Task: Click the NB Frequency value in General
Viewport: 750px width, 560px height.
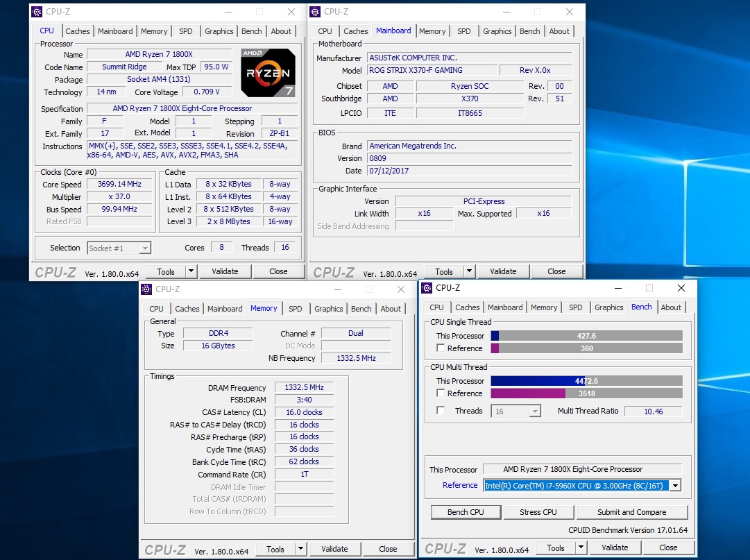Action: (x=356, y=358)
